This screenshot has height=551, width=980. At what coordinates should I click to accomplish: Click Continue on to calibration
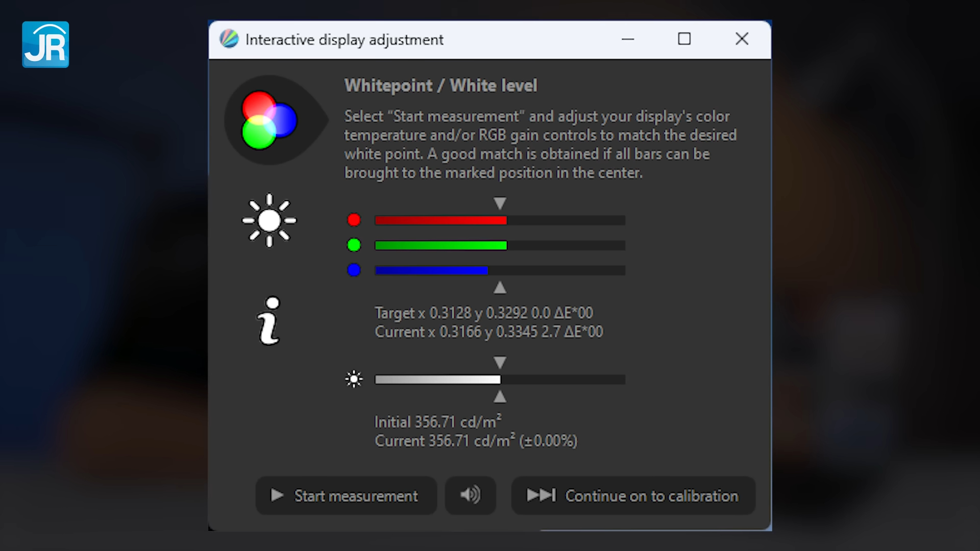633,495
